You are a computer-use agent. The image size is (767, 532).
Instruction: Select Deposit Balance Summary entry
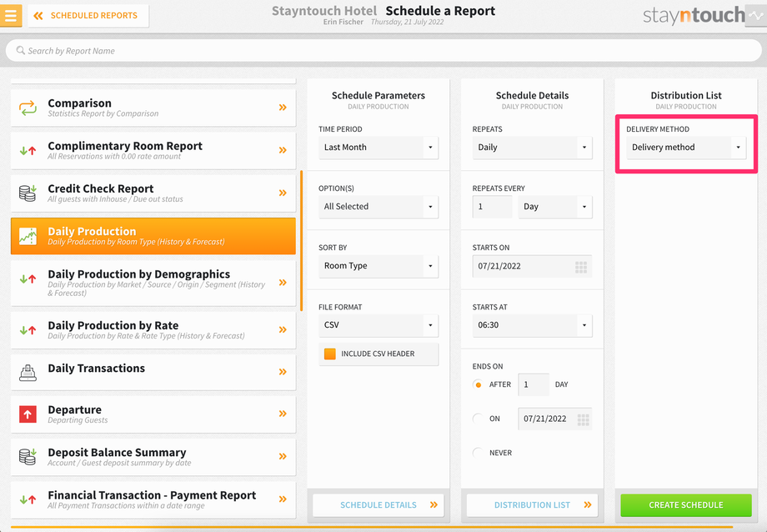(x=153, y=457)
